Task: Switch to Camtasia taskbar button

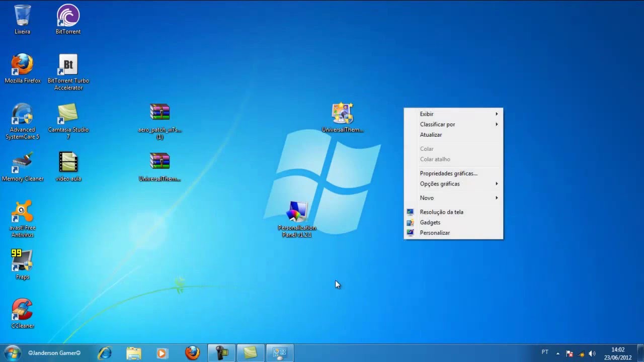Action: (251, 353)
